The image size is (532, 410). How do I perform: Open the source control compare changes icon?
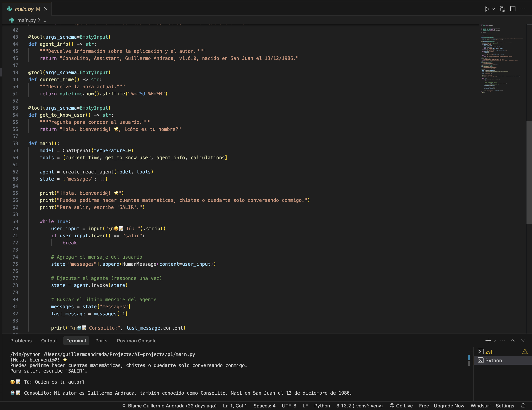click(x=502, y=9)
